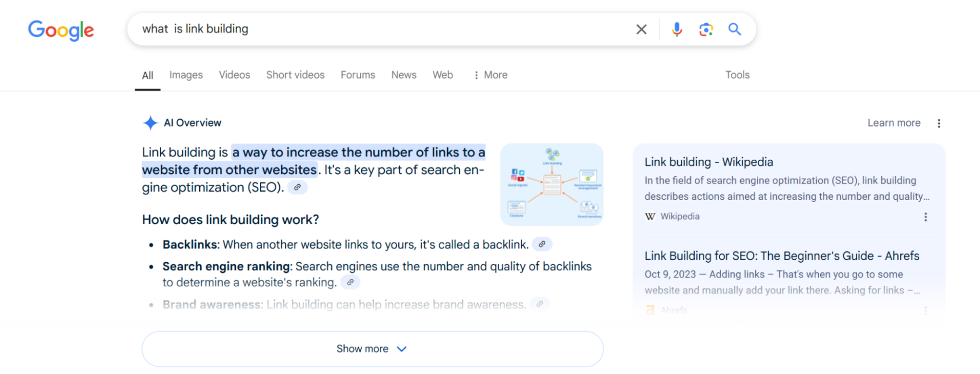The width and height of the screenshot is (980, 374).
Task: Open the More search filters dropdown
Action: (x=491, y=75)
